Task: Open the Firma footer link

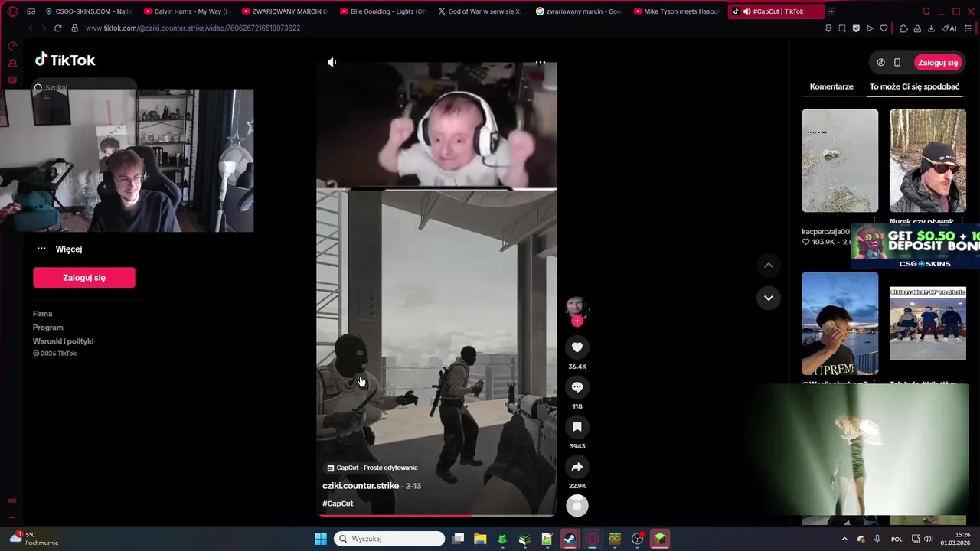Action: pyautogui.click(x=42, y=314)
